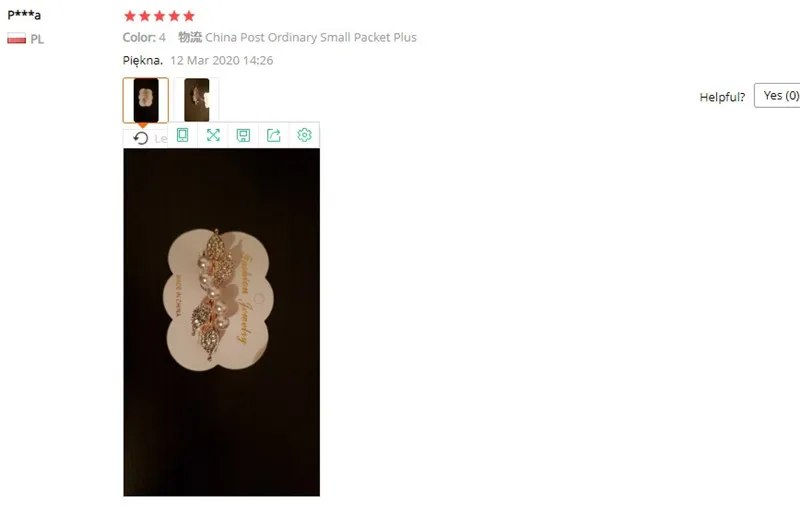The height and width of the screenshot is (512, 800).
Task: Open the green gear settings icon
Action: [304, 135]
